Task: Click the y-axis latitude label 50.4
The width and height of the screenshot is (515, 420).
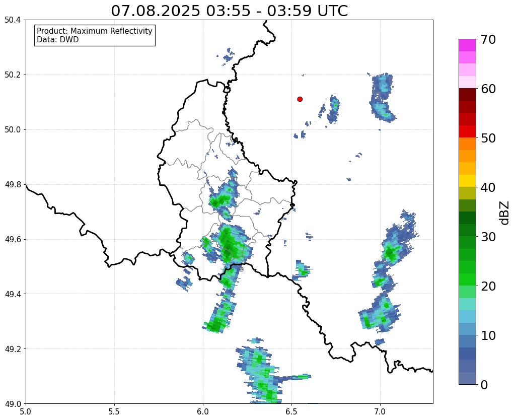Action: click(13, 20)
